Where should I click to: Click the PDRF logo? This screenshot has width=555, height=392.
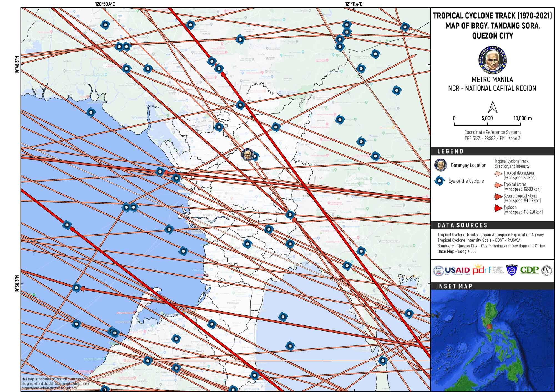[482, 270]
